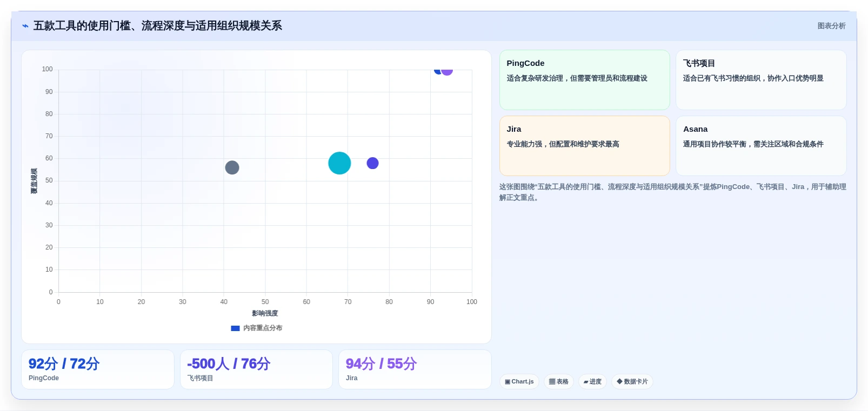The image size is (868, 411).
Task: Click the -500人 / 76分 stat value
Action: tap(229, 364)
